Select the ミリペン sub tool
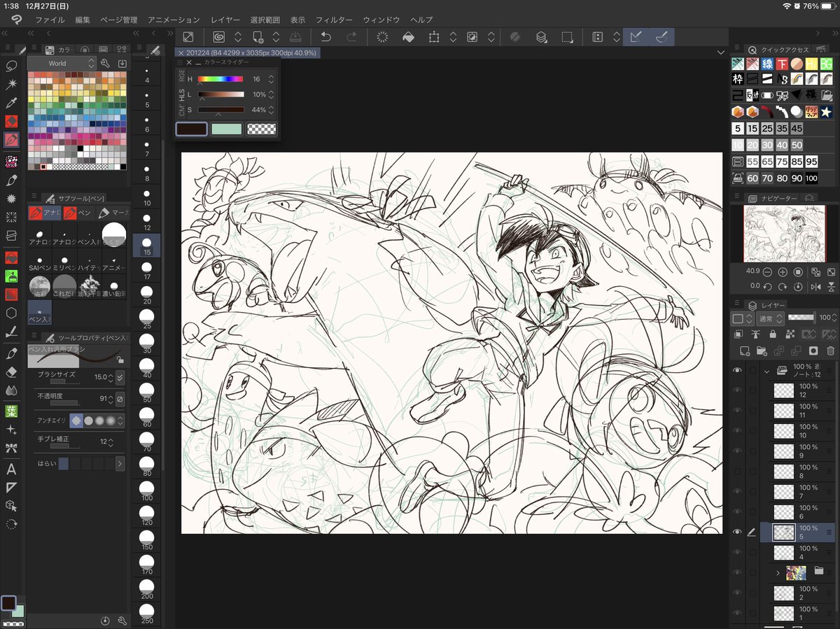The width and height of the screenshot is (840, 629). (x=63, y=263)
